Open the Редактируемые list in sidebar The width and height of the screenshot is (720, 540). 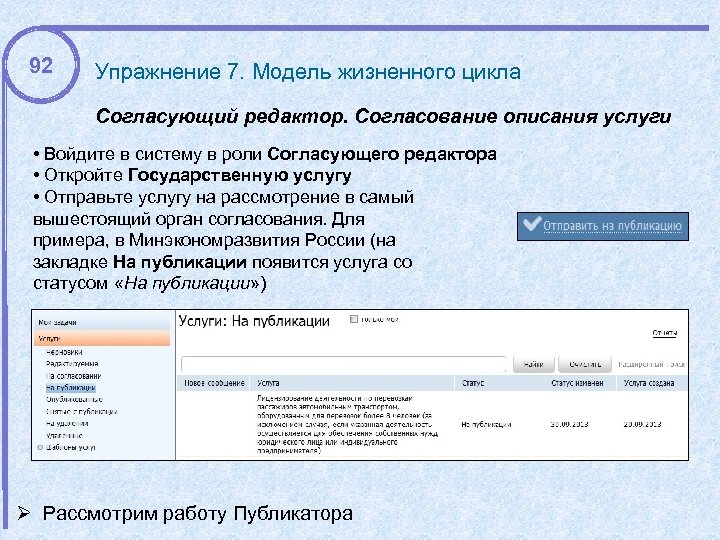[x=72, y=364]
